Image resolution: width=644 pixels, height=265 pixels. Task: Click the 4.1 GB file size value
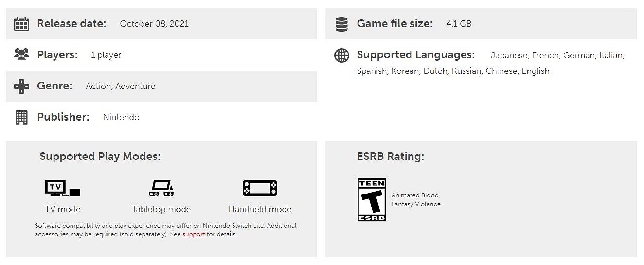459,24
